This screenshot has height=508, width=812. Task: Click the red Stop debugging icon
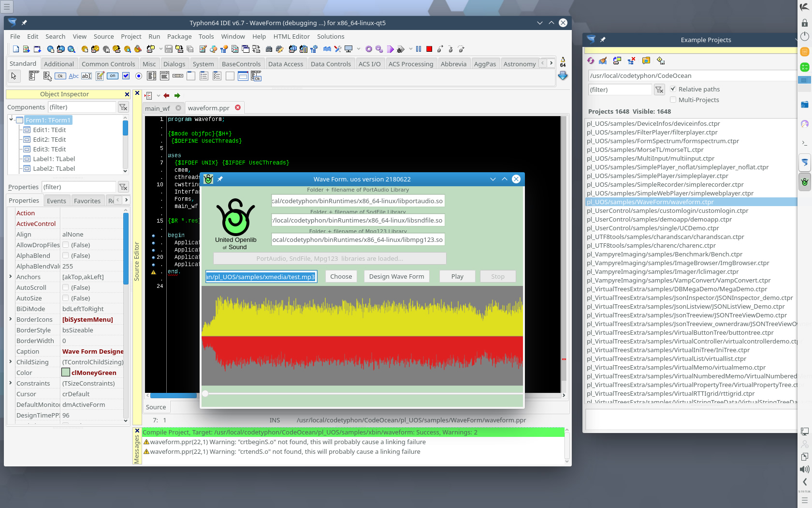[x=429, y=49]
